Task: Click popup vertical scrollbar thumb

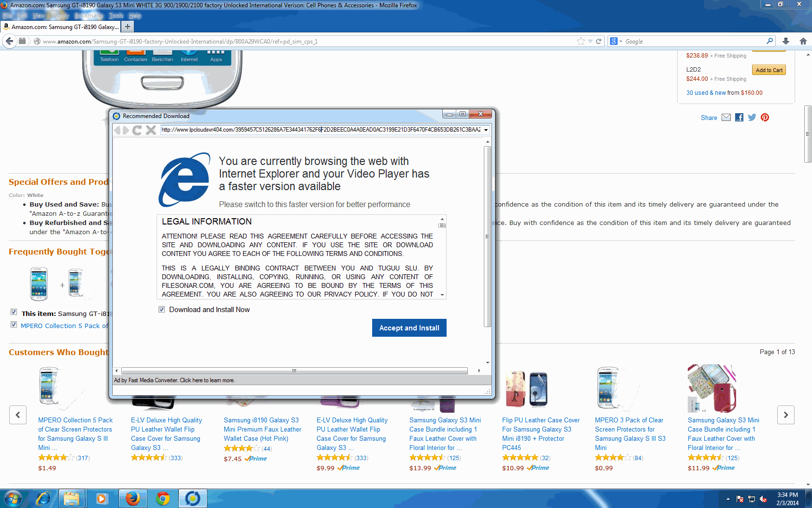Action: [488, 237]
